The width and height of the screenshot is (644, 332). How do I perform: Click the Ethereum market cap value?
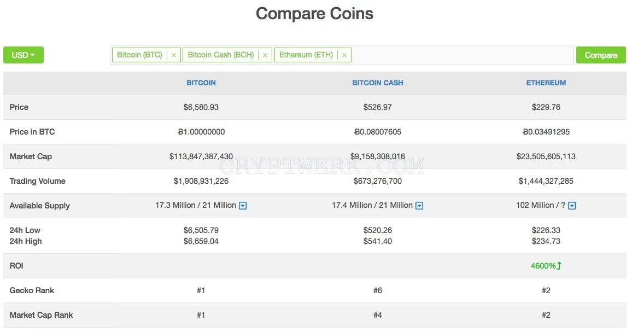tap(546, 156)
